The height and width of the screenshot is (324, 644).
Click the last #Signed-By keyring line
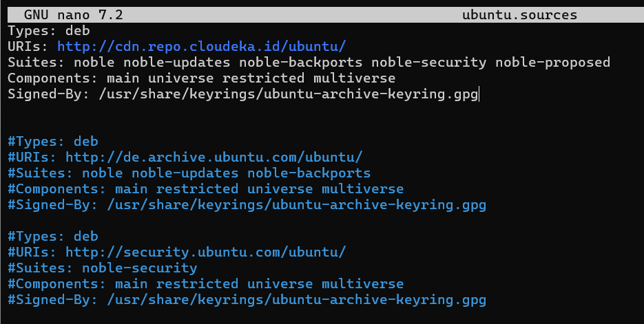click(247, 299)
